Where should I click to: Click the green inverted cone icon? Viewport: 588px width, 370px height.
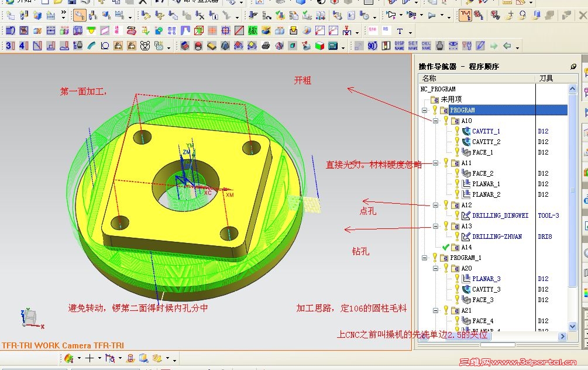[91, 30]
